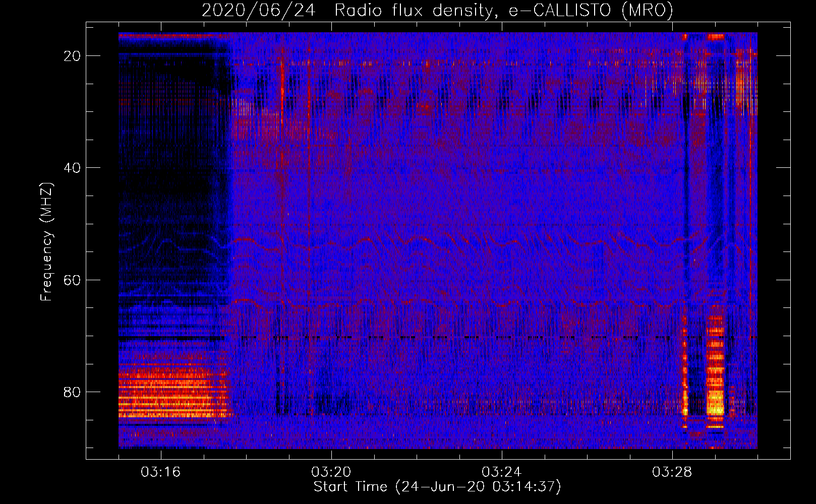
Task: Click the 80 MHz frequency tick label
Action: pyautogui.click(x=73, y=392)
